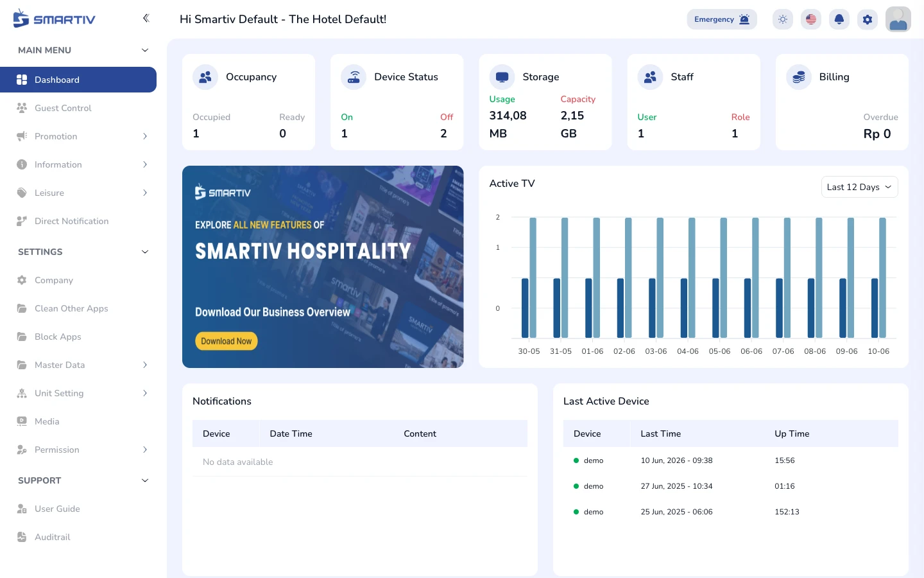Viewport: 924px width, 578px height.
Task: Click the Emergency alarm button
Action: [x=722, y=19]
